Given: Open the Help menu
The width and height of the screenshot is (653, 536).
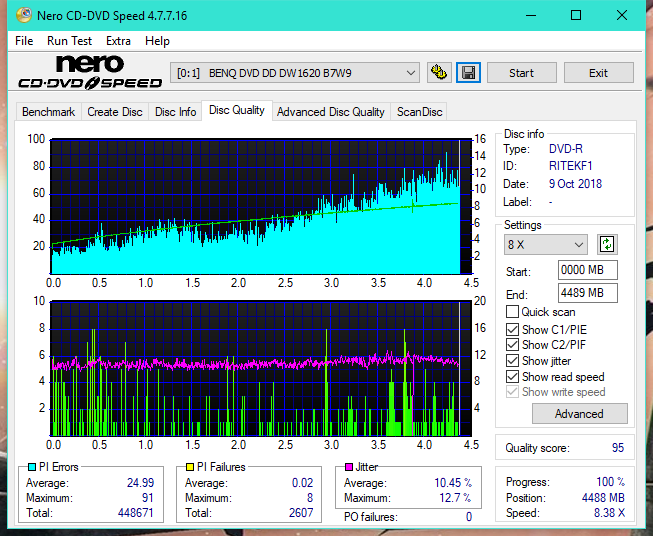Looking at the screenshot, I should point(157,41).
